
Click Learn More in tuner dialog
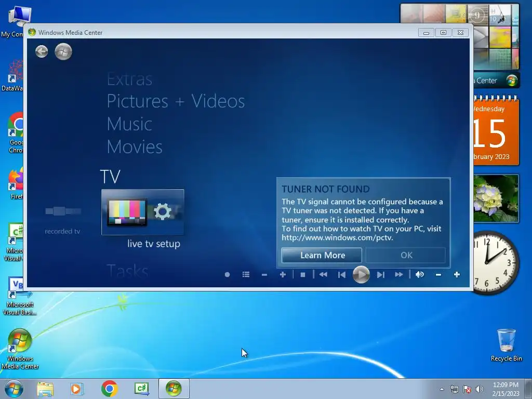coord(322,255)
